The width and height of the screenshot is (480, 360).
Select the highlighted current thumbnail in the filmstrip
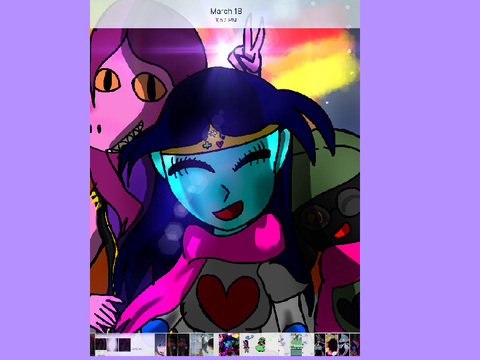coord(229,344)
